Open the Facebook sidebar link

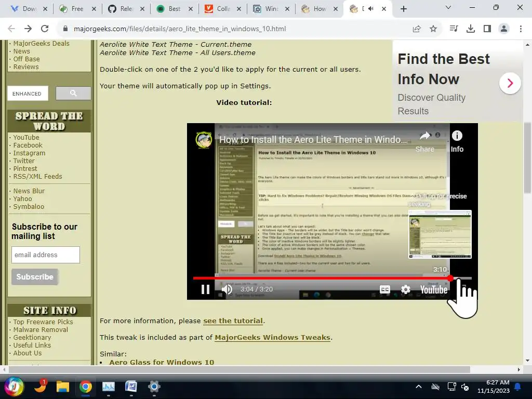point(28,145)
